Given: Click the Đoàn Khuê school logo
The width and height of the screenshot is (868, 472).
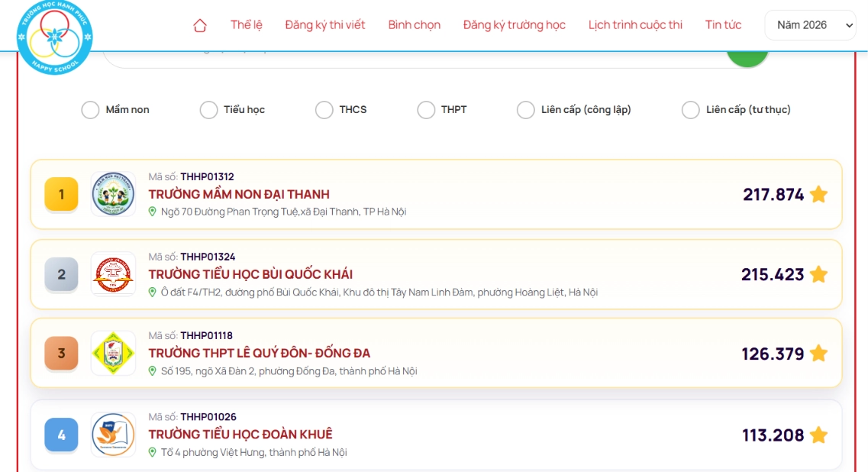Looking at the screenshot, I should pos(113,435).
